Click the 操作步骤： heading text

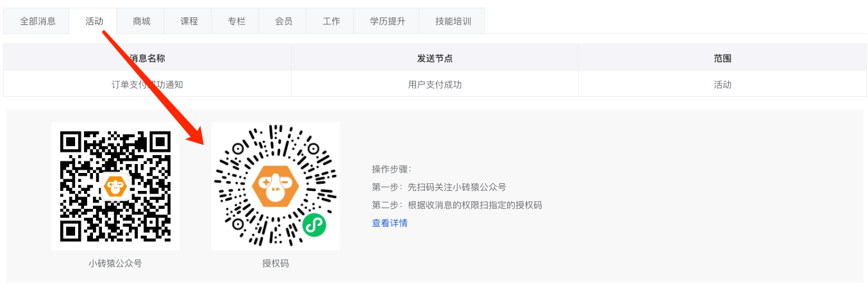(392, 169)
